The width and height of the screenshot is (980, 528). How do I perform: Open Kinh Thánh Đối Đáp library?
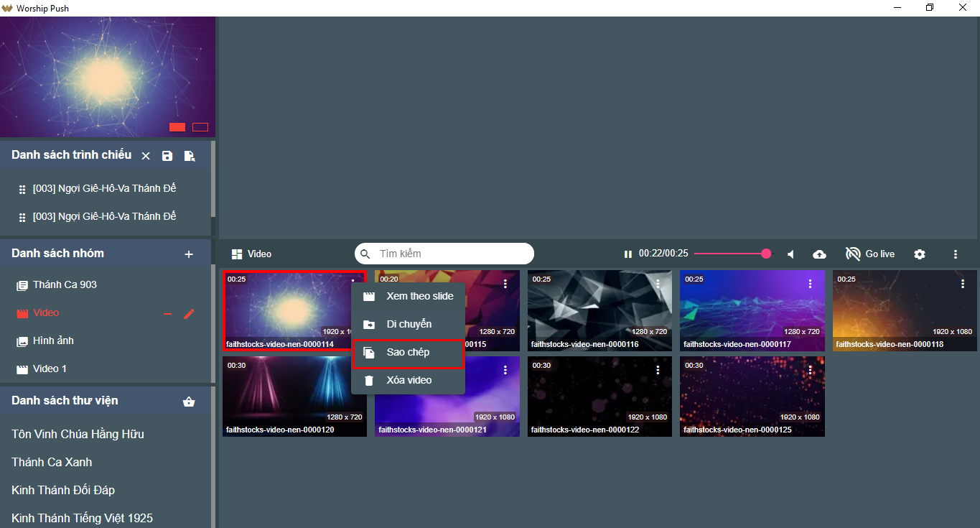coord(63,490)
